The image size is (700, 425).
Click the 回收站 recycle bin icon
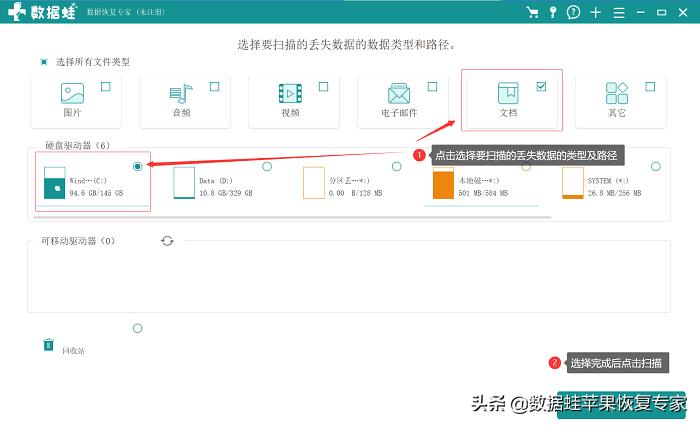coord(49,345)
